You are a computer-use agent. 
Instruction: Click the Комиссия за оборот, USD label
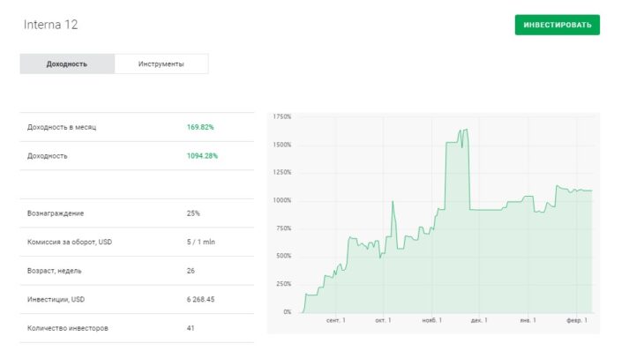[x=70, y=243]
